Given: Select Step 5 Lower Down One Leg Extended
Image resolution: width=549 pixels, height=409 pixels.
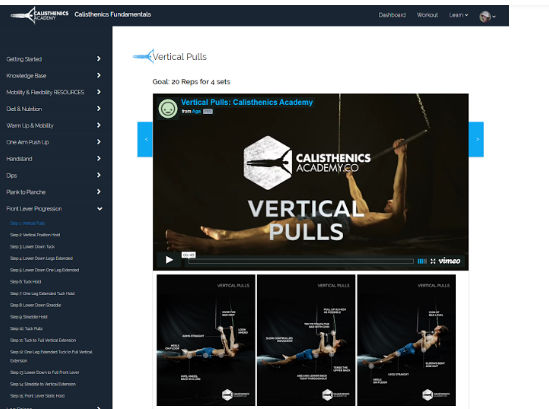Looking at the screenshot, I should 44,270.
